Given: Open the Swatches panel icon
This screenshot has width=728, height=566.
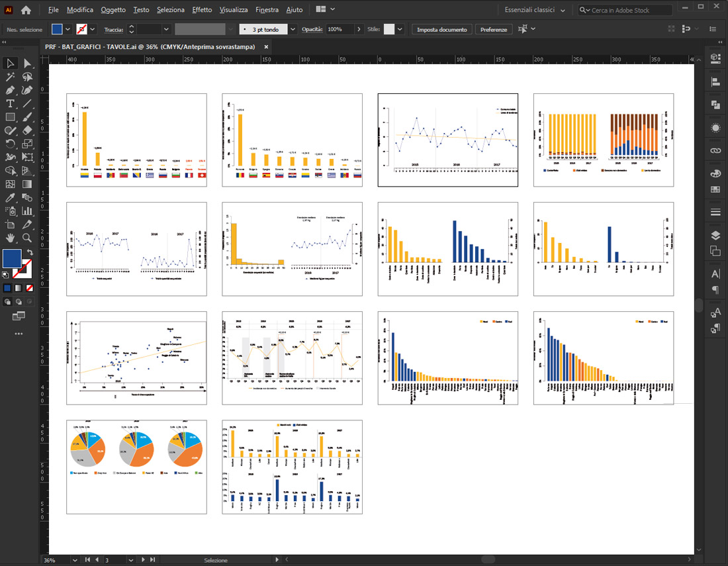Looking at the screenshot, I should (715, 189).
